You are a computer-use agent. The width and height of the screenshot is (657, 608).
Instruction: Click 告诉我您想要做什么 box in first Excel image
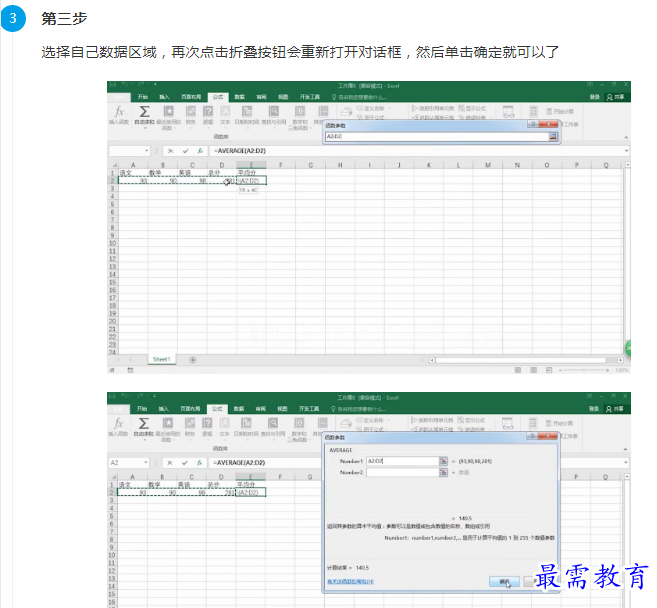pyautogui.click(x=359, y=97)
